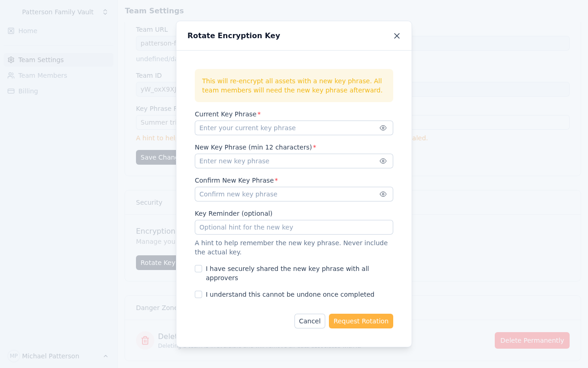Screen dimensions: 588x368
Task: Click the trash icon in Danger Zone
Action: [x=145, y=340]
